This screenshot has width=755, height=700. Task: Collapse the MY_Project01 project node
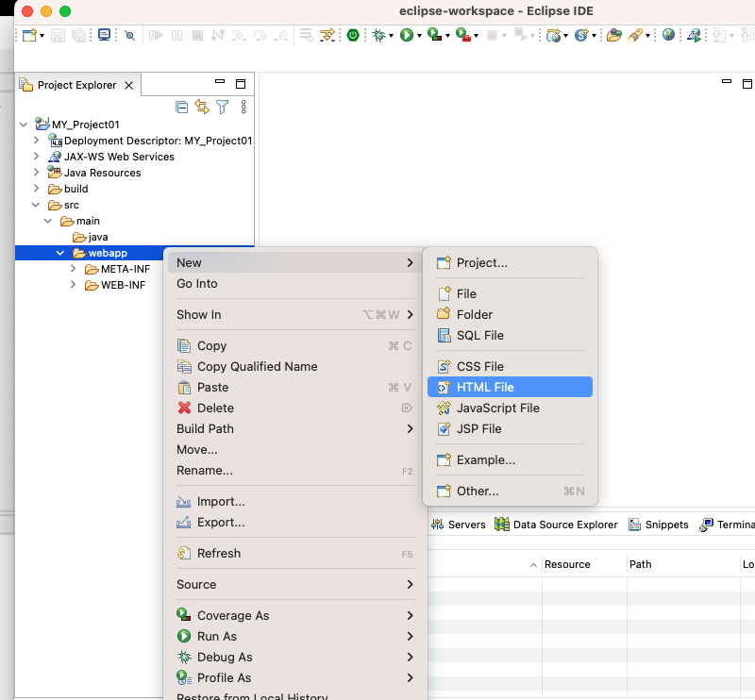point(23,125)
